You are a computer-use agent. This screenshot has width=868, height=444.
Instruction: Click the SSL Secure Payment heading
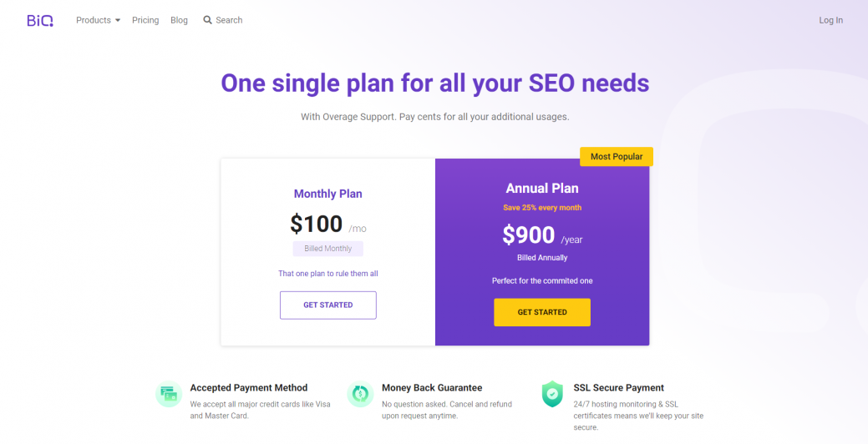click(618, 387)
